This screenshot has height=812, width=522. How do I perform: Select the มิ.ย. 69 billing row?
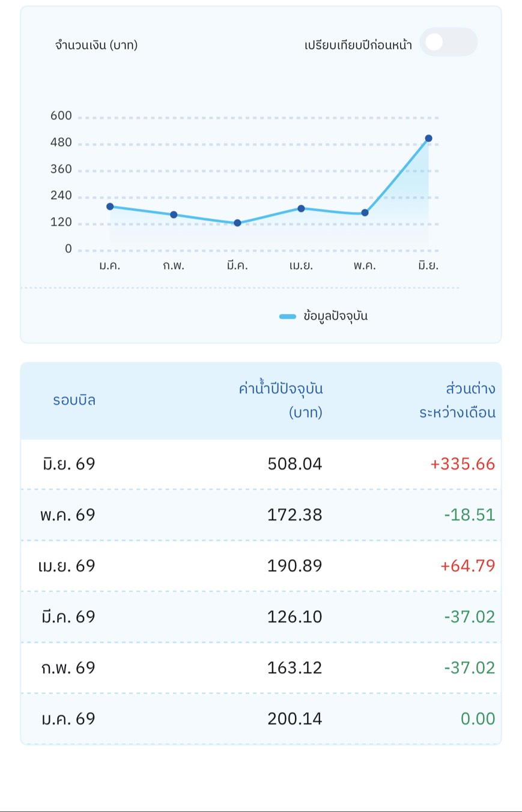(261, 464)
